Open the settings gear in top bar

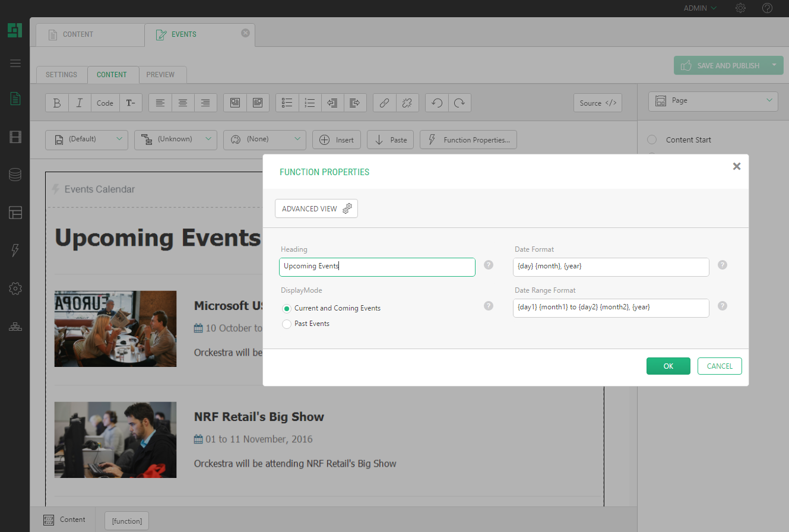coord(740,8)
